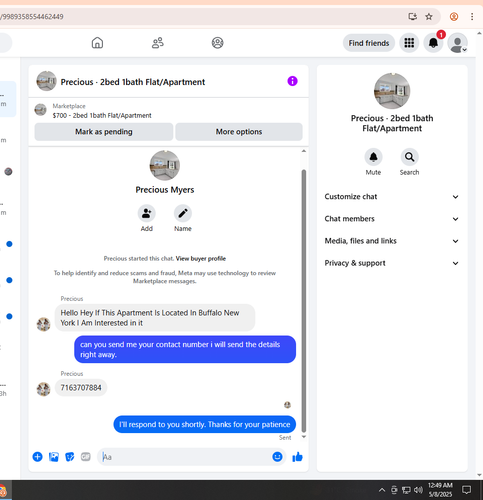
Task: Mute this conversation with the bell icon
Action: (373, 157)
